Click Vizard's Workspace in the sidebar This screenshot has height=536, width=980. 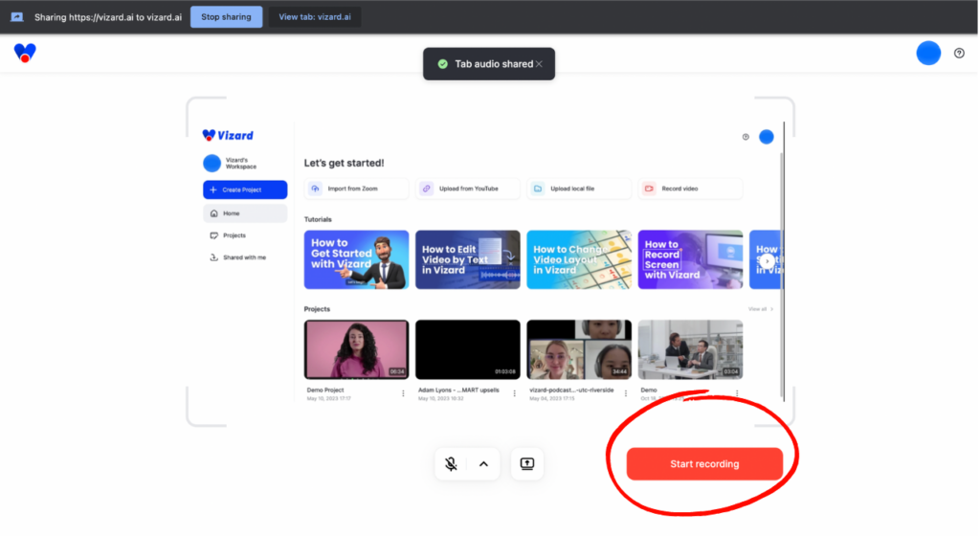click(240, 163)
